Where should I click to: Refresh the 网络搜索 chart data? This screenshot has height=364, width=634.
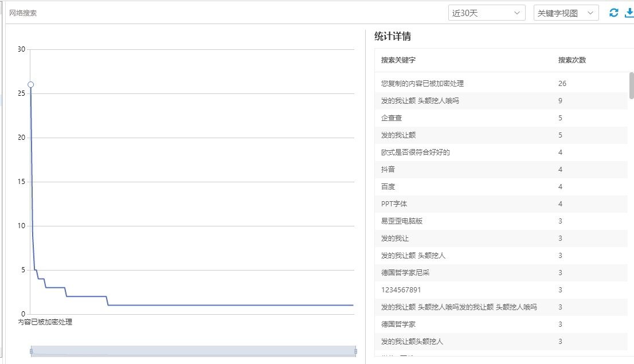[x=613, y=12]
